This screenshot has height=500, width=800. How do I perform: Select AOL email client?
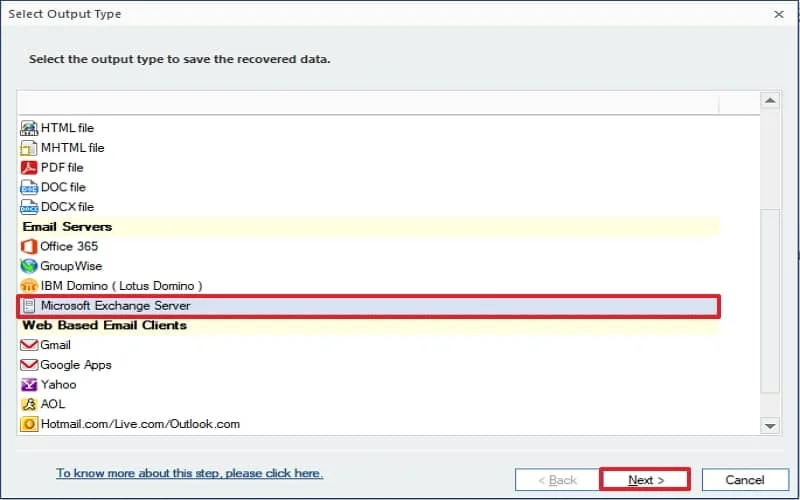click(x=53, y=404)
